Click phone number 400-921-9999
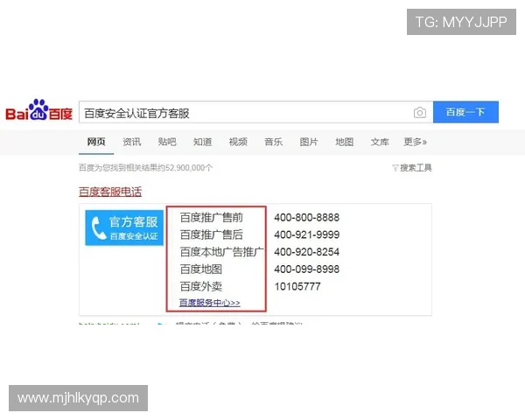The width and height of the screenshot is (525, 420). coord(307,234)
